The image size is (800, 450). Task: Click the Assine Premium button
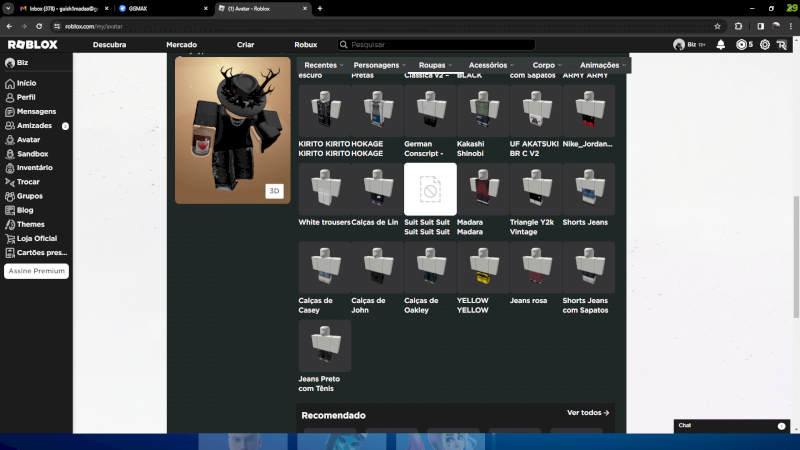click(36, 271)
